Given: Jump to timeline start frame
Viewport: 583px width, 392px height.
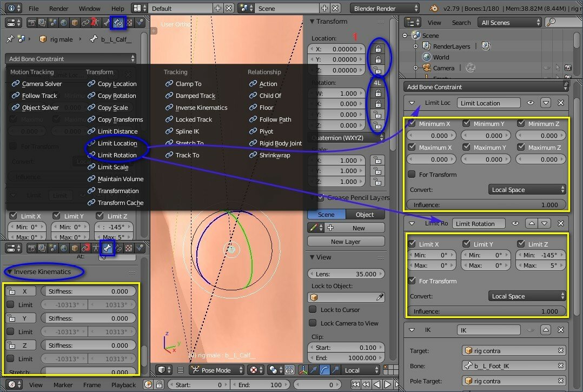Looking at the screenshot, I should coord(355,384).
